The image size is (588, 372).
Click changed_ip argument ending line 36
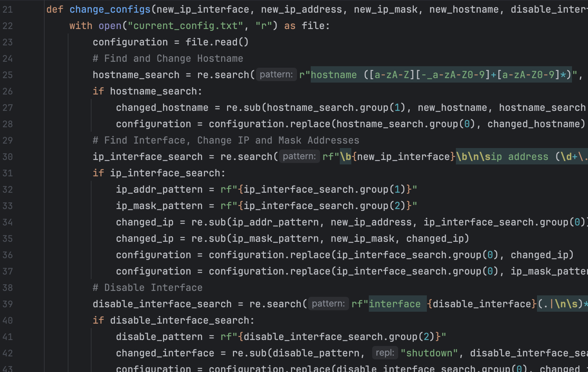(539, 255)
